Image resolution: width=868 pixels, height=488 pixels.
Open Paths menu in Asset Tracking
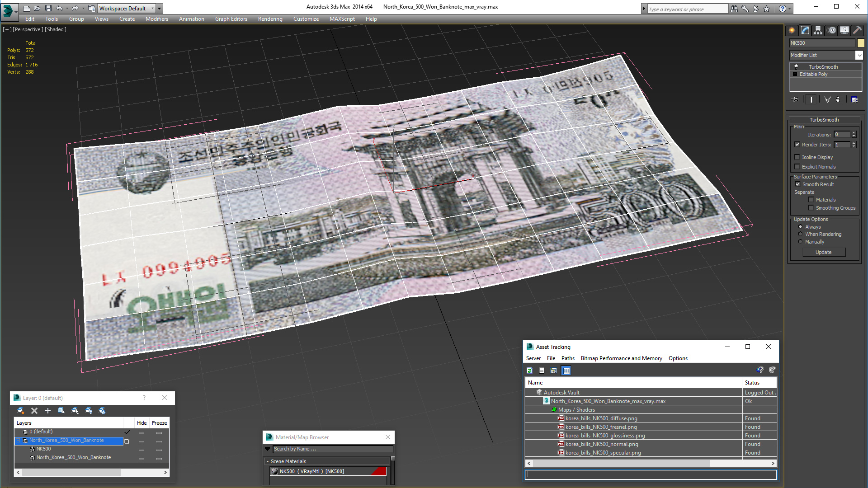[568, 358]
